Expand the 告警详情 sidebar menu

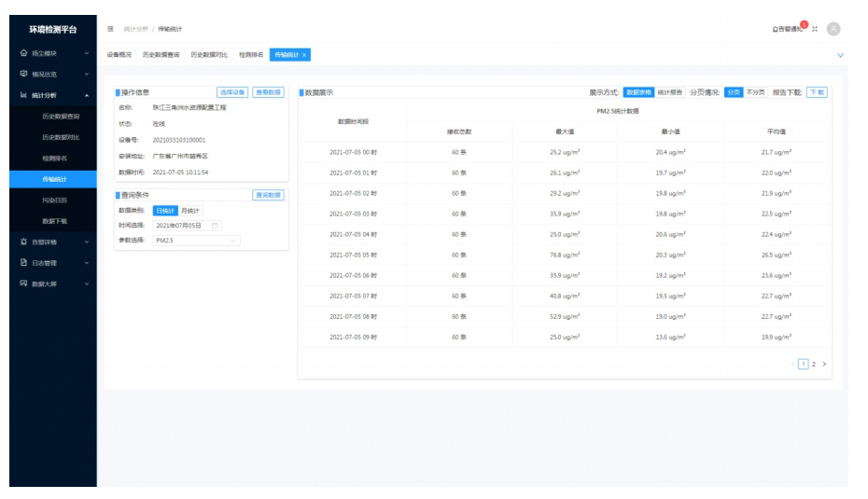pos(87,243)
